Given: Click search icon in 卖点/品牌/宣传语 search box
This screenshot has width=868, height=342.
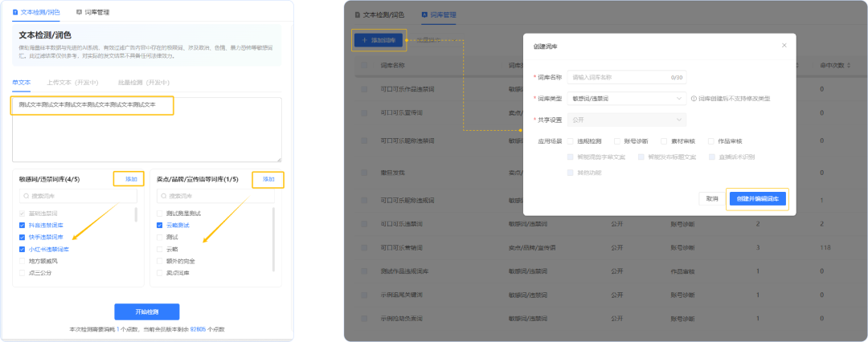Looking at the screenshot, I should pyautogui.click(x=164, y=196).
